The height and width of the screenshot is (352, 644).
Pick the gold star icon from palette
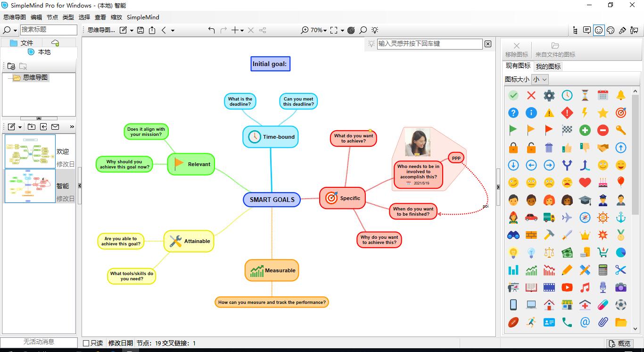point(603,113)
